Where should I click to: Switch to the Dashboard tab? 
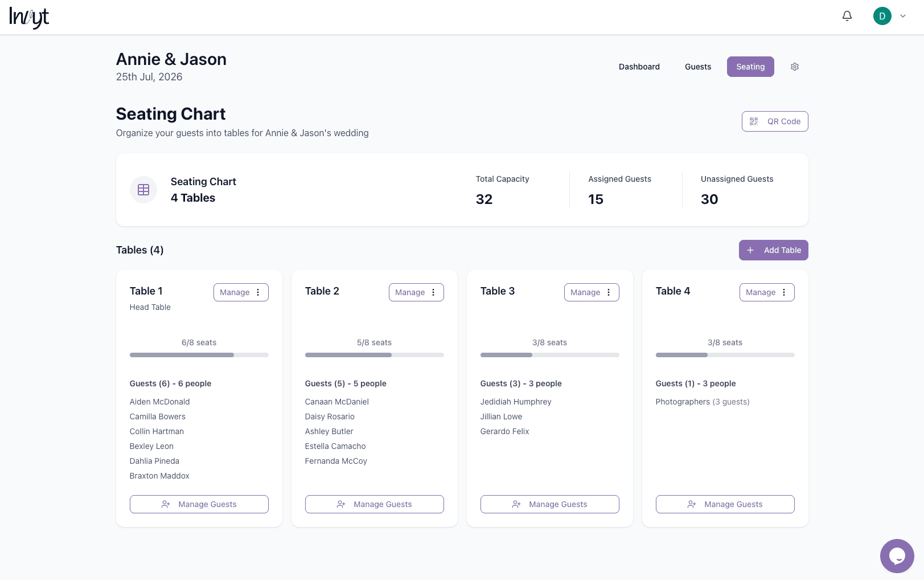(x=639, y=67)
